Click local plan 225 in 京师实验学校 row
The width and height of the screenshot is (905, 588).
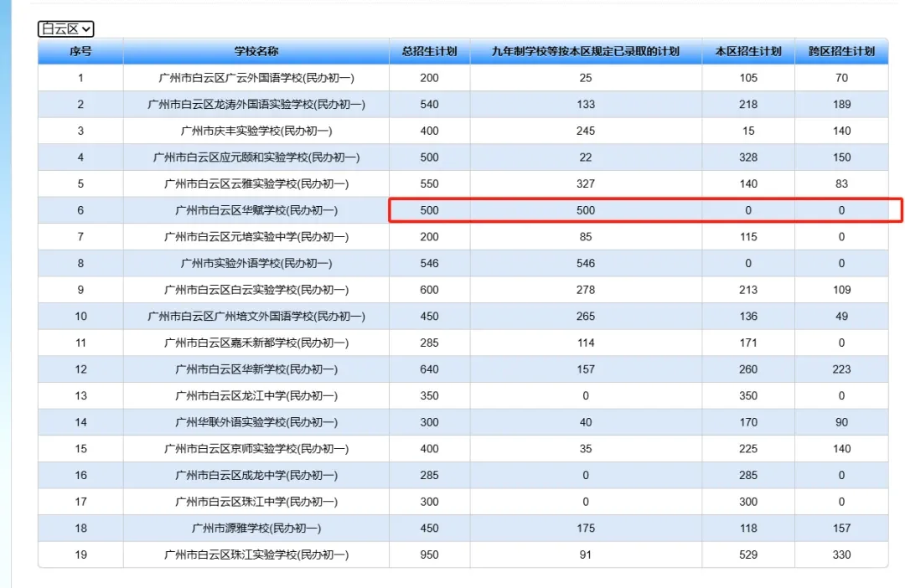(748, 450)
